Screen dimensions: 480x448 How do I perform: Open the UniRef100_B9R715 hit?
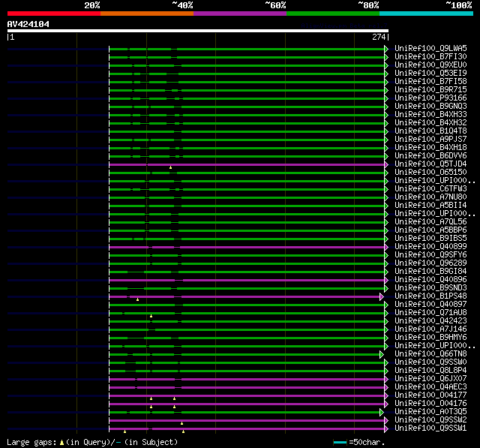[430, 90]
